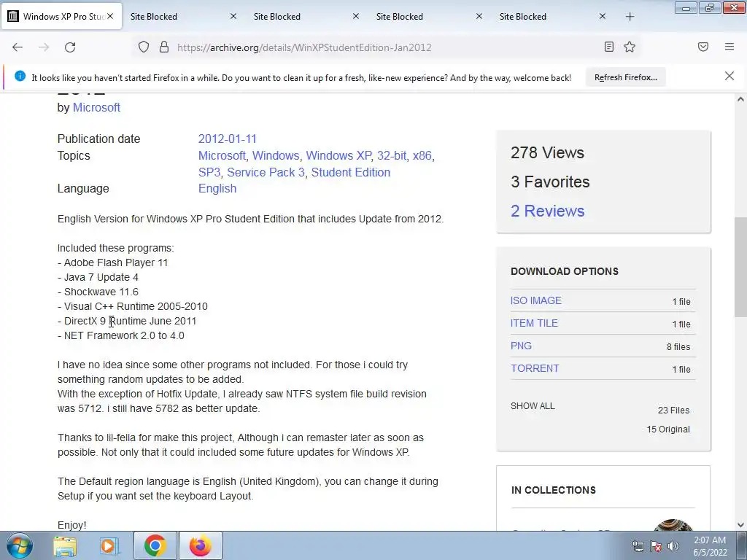Viewport: 747px width, 560px height.
Task: Open the Windows Start button
Action: pyautogui.click(x=20, y=545)
